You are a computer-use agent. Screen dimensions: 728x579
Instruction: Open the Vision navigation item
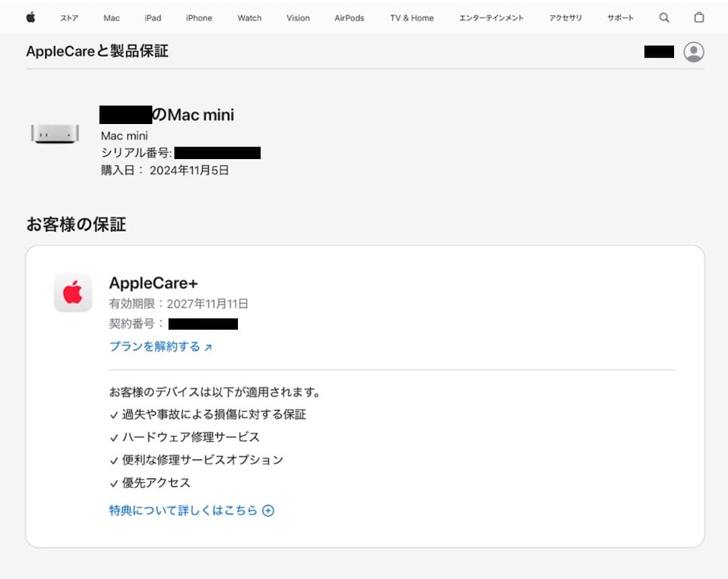click(297, 18)
